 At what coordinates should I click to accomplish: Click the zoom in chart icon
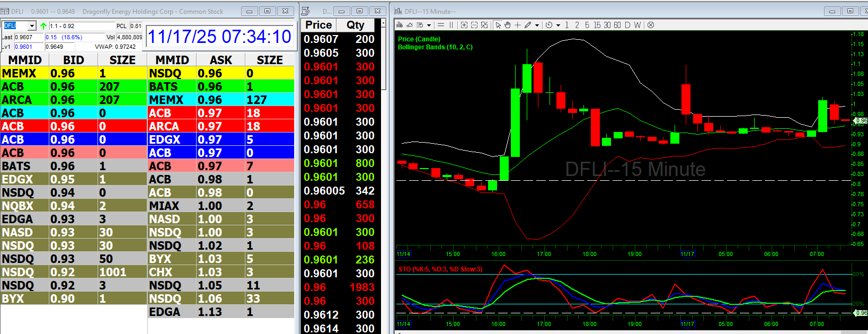464,25
